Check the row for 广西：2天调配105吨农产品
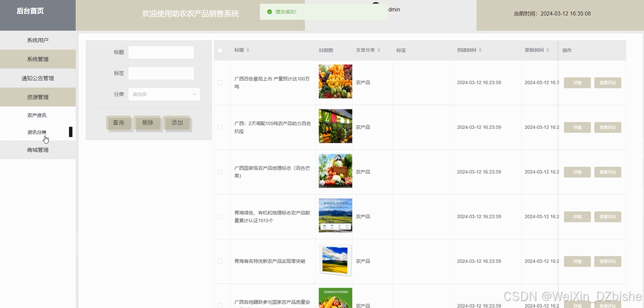The image size is (644, 308). click(220, 127)
